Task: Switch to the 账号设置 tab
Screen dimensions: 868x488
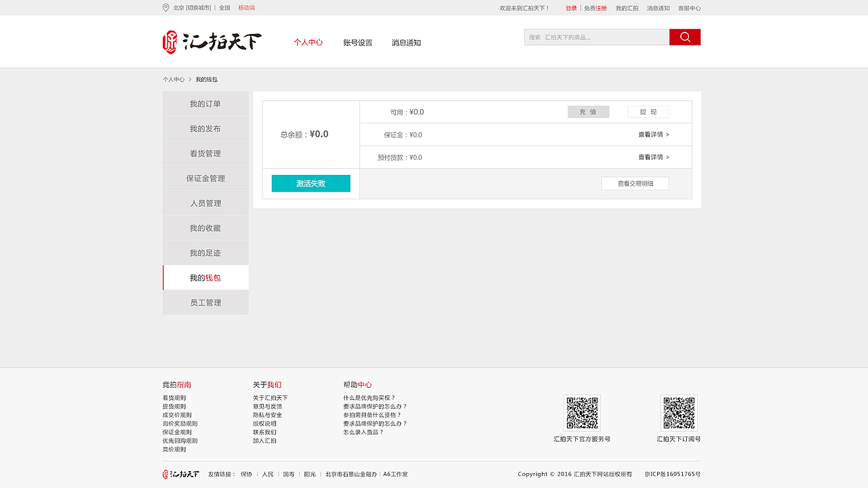Action: click(357, 42)
